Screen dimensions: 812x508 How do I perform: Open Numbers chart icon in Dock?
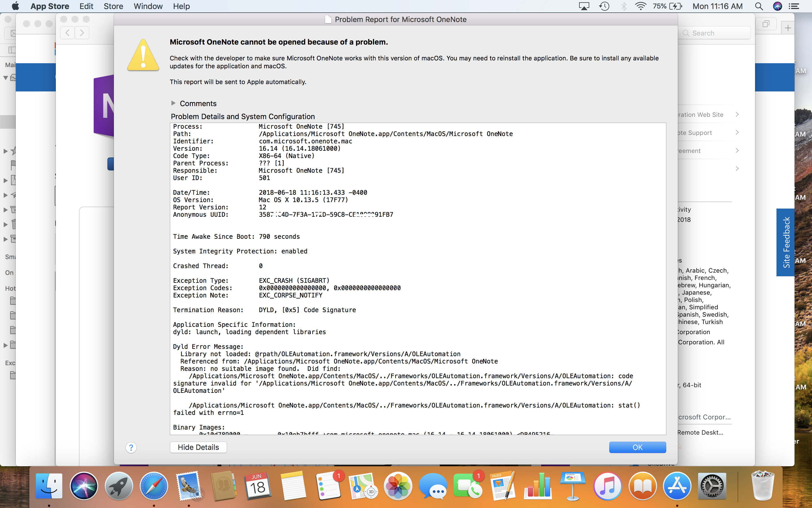coord(538,486)
